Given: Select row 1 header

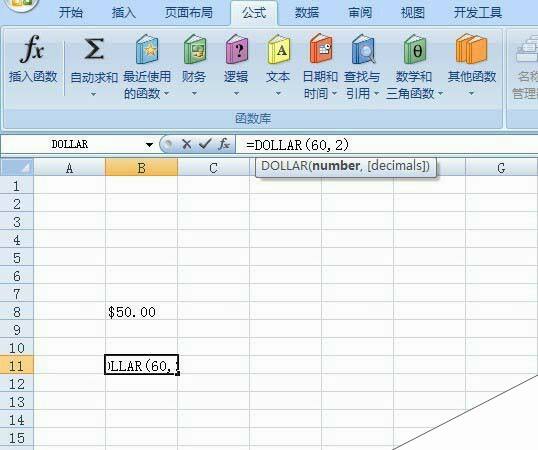Looking at the screenshot, I should point(16,186).
